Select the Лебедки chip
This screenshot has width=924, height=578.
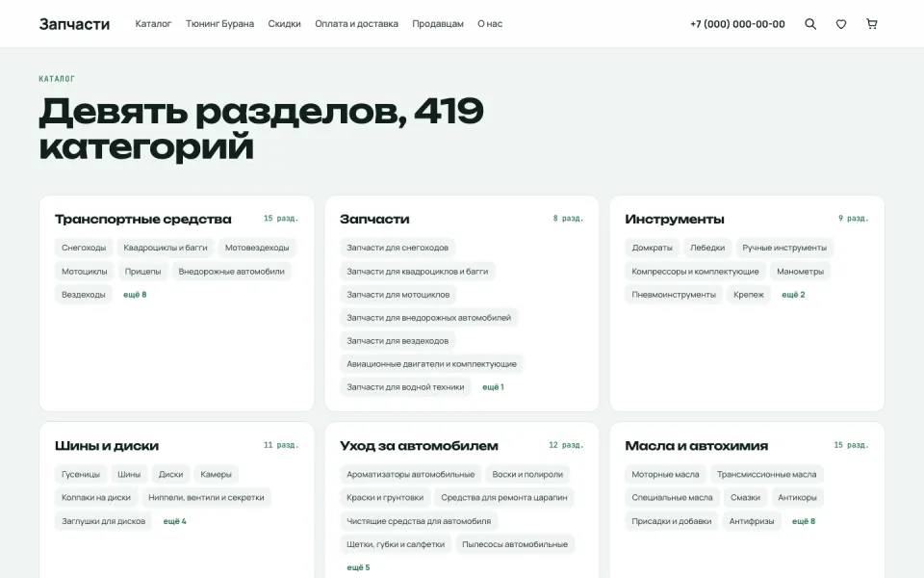(707, 248)
